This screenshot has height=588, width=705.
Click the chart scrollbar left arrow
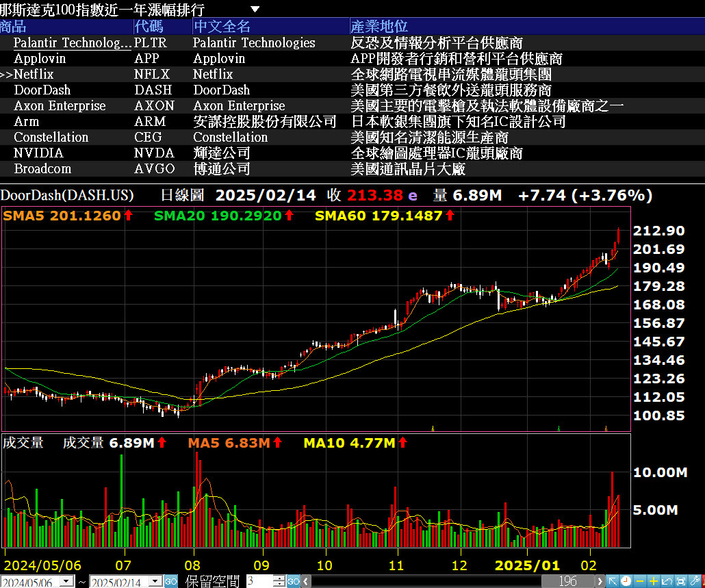[x=306, y=581]
